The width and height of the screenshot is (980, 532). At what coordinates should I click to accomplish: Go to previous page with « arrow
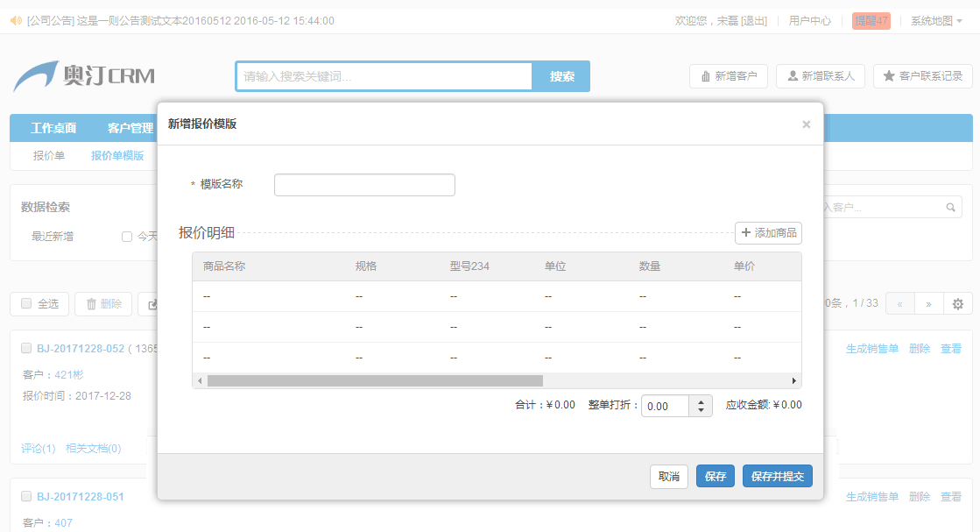click(x=899, y=304)
